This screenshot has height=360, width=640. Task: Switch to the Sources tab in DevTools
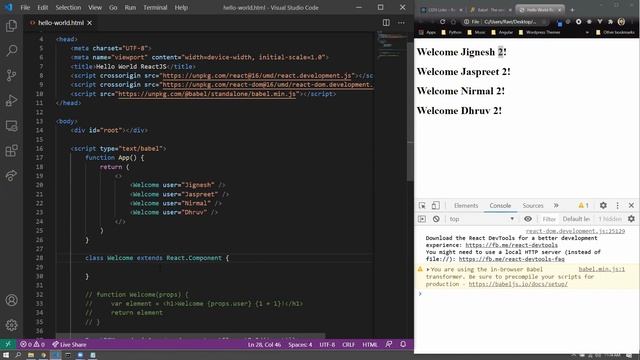coord(533,205)
